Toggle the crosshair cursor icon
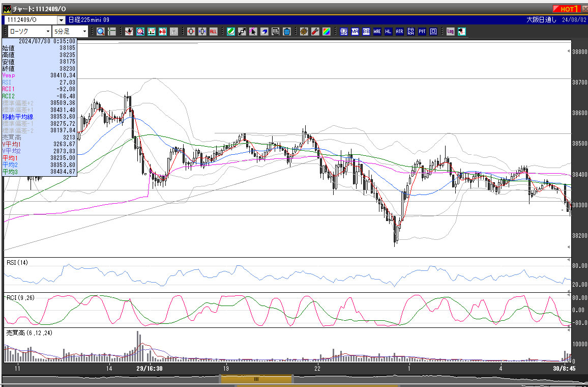This screenshot has height=387, width=588. pos(112,32)
